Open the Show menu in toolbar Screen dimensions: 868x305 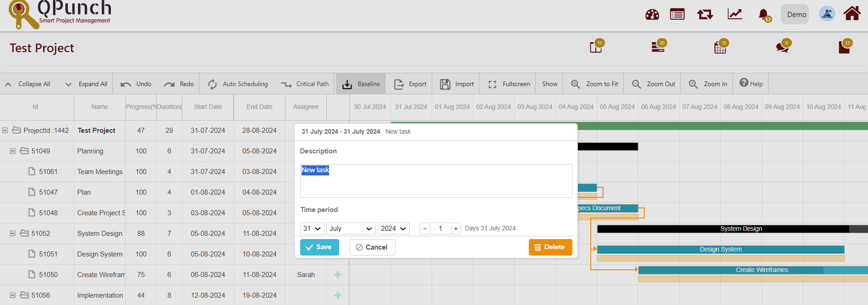point(549,84)
